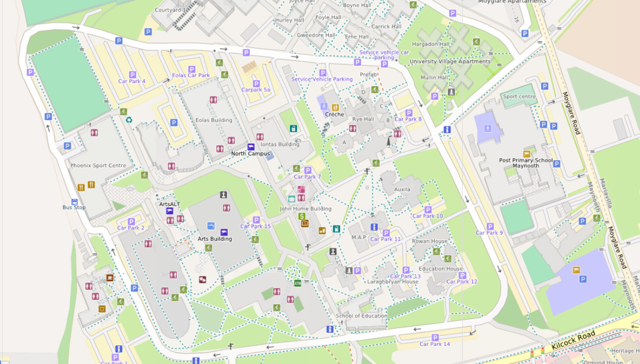The image size is (640, 364).
Task: Select the Education House label
Action: [441, 269]
